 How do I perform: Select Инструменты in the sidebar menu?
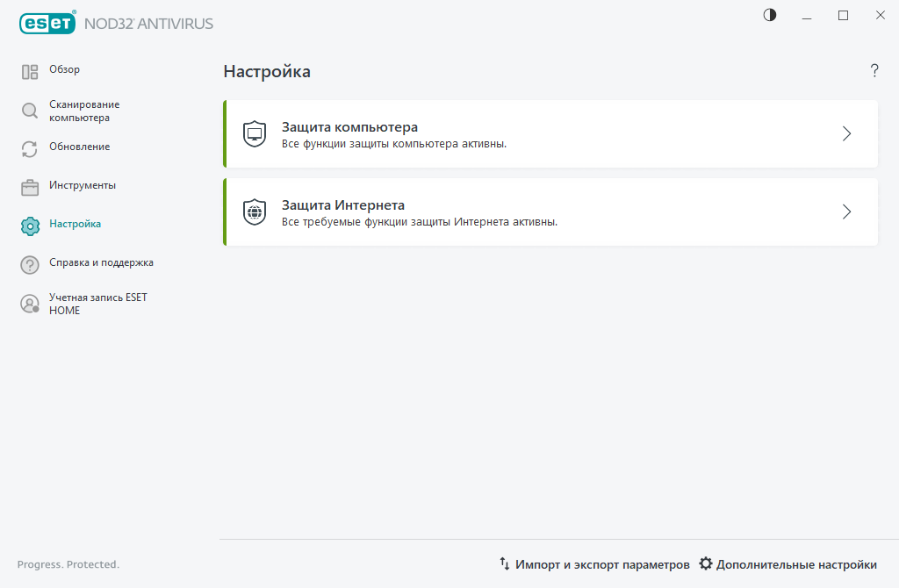click(83, 185)
